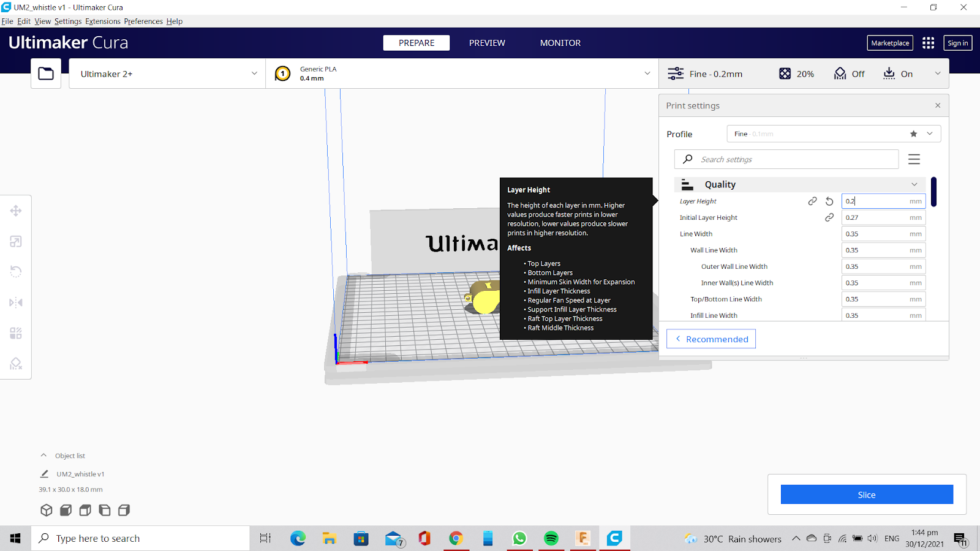Switch to right side view cube icon
Viewport: 980px width, 551px height.
tap(124, 510)
